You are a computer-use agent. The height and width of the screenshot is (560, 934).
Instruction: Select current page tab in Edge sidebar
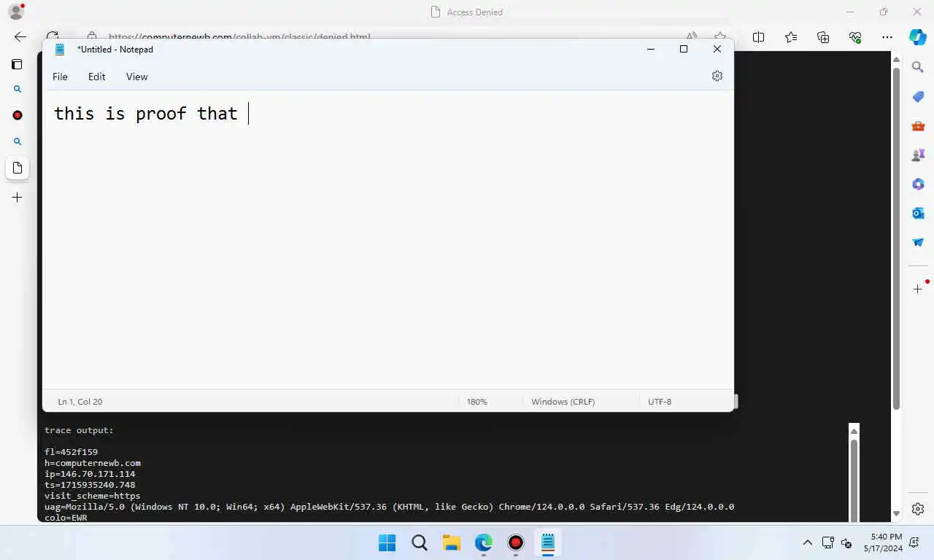pyautogui.click(x=18, y=168)
